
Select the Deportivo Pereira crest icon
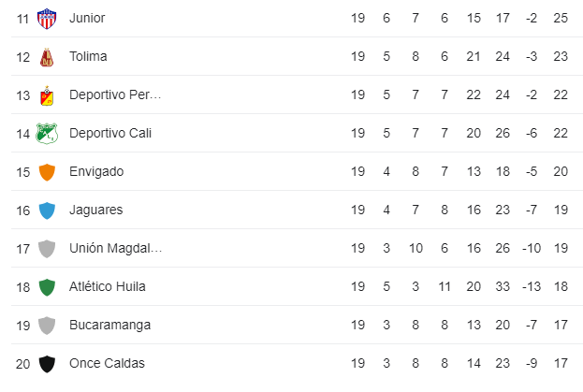coord(47,95)
